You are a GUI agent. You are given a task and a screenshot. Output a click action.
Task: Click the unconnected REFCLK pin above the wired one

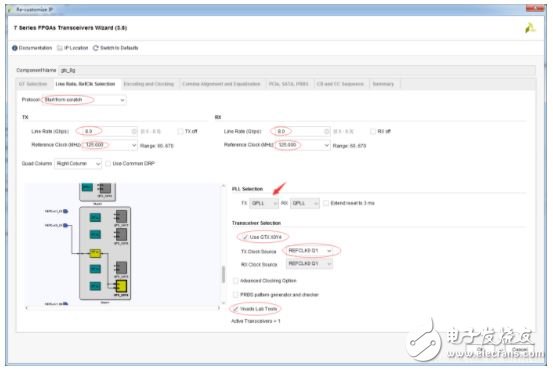65,211
